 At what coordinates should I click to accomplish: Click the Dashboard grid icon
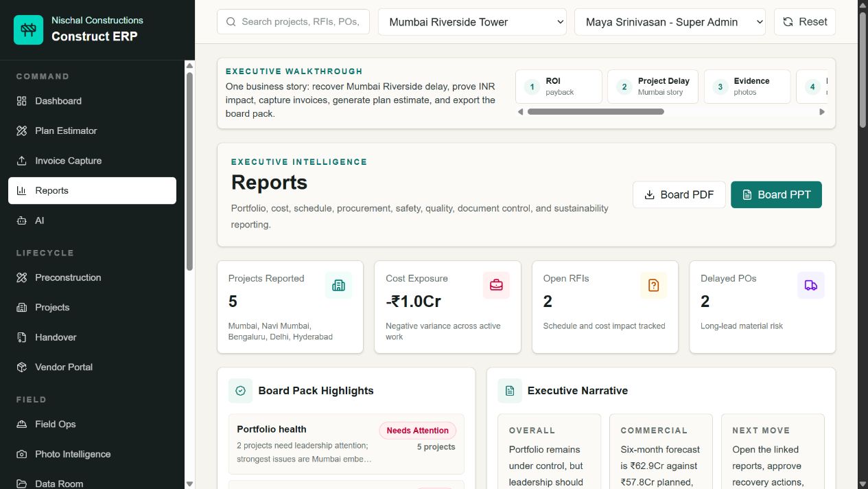pyautogui.click(x=22, y=101)
